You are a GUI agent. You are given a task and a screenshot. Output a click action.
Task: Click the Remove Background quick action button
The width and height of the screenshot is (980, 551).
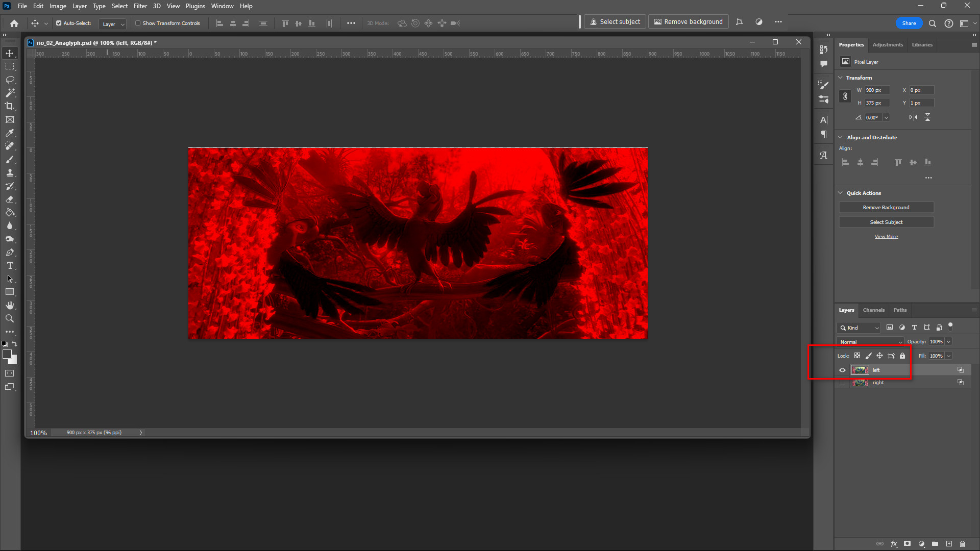(x=886, y=207)
